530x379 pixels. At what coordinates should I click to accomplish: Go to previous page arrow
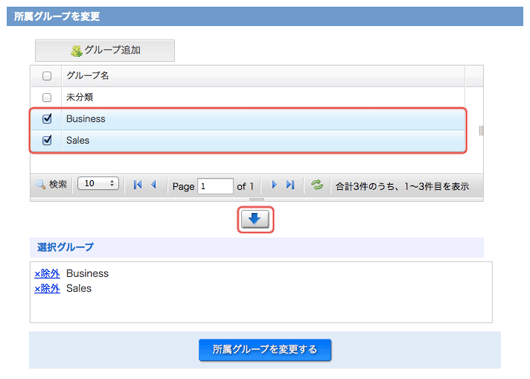(154, 185)
